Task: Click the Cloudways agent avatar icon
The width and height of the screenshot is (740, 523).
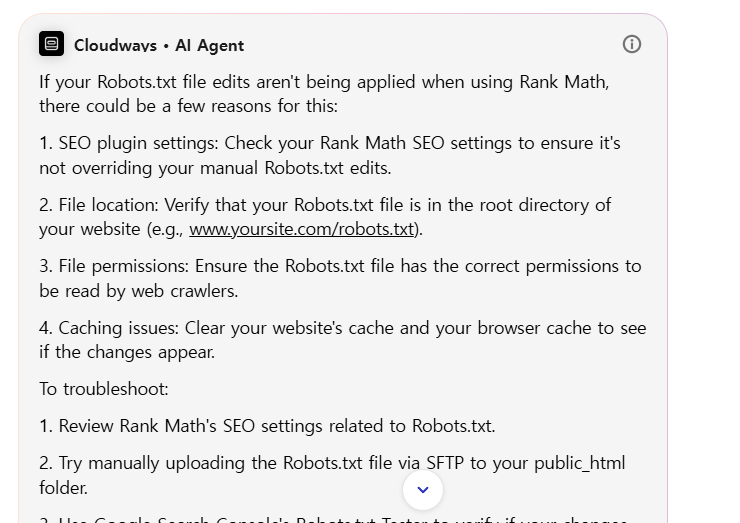Action: (x=51, y=44)
